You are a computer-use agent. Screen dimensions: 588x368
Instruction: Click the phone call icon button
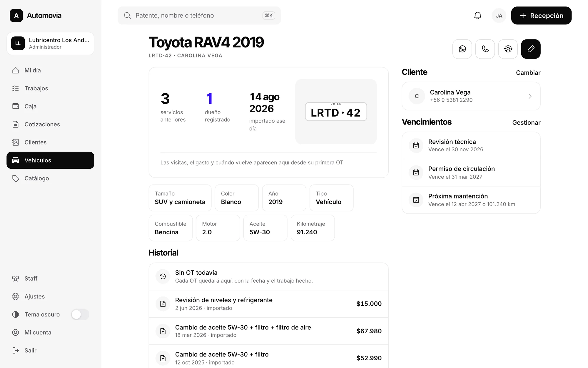pos(485,49)
